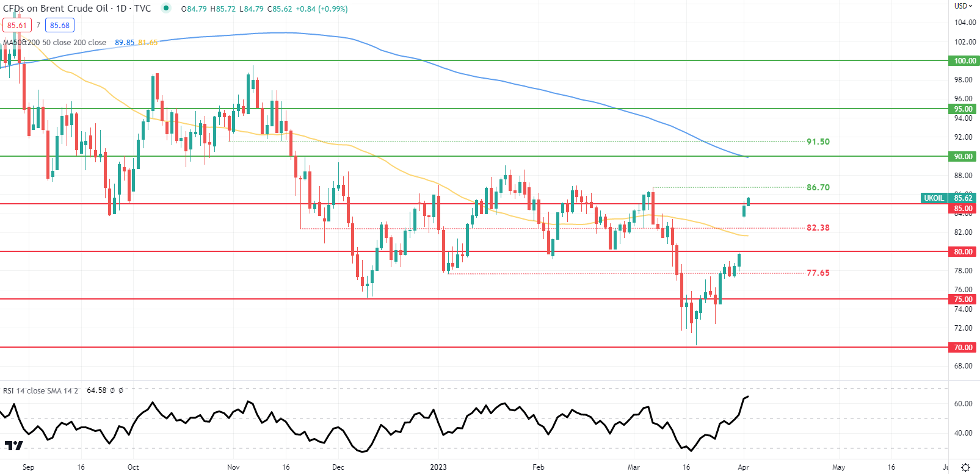This screenshot has width=980, height=474.
Task: Select the 90.00 green price label
Action: 964,156
